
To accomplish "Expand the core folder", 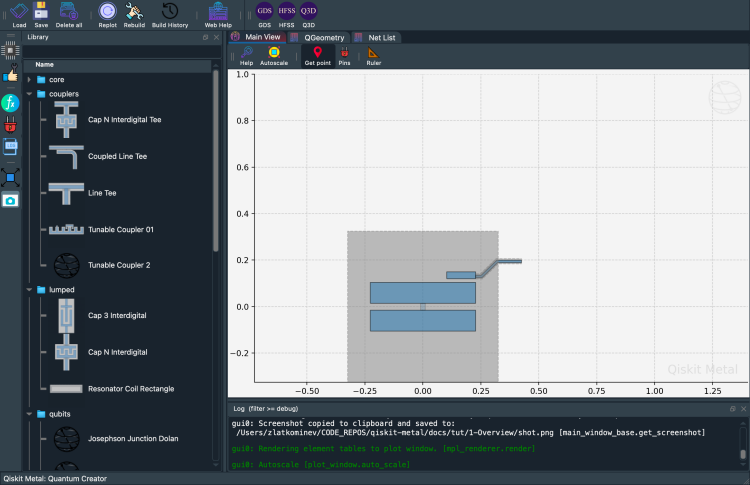I will point(30,78).
